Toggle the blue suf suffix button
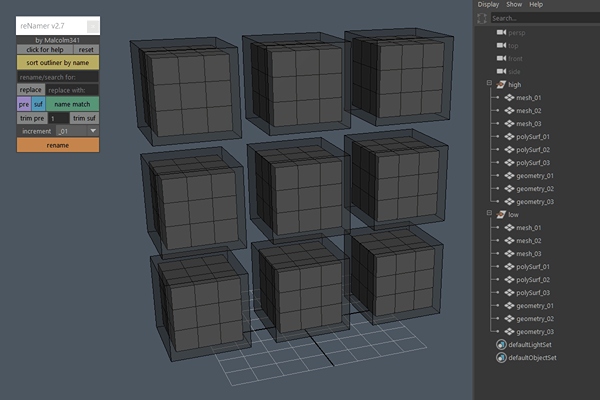The image size is (600, 400). (x=38, y=104)
